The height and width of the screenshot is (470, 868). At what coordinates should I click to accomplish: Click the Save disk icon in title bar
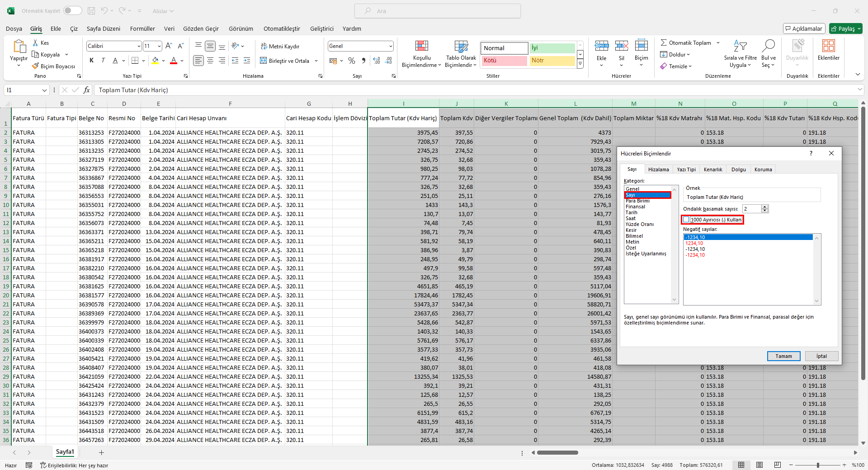(x=91, y=11)
